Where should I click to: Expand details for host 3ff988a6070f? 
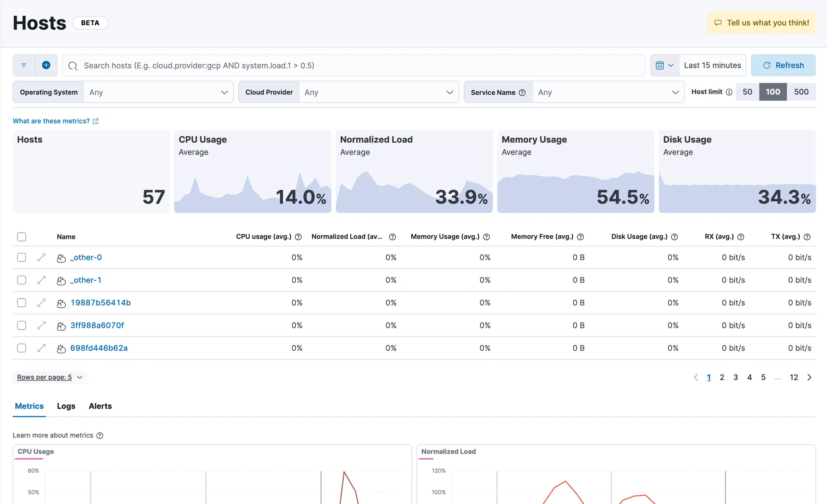point(41,325)
